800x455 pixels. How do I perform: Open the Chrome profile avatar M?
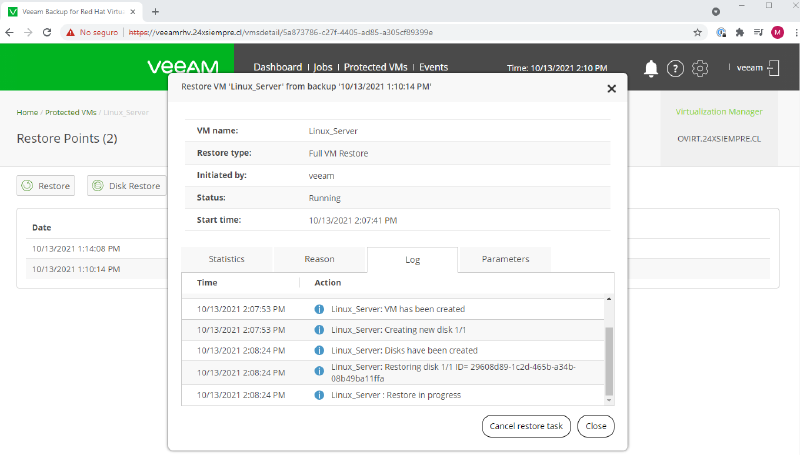[x=778, y=32]
